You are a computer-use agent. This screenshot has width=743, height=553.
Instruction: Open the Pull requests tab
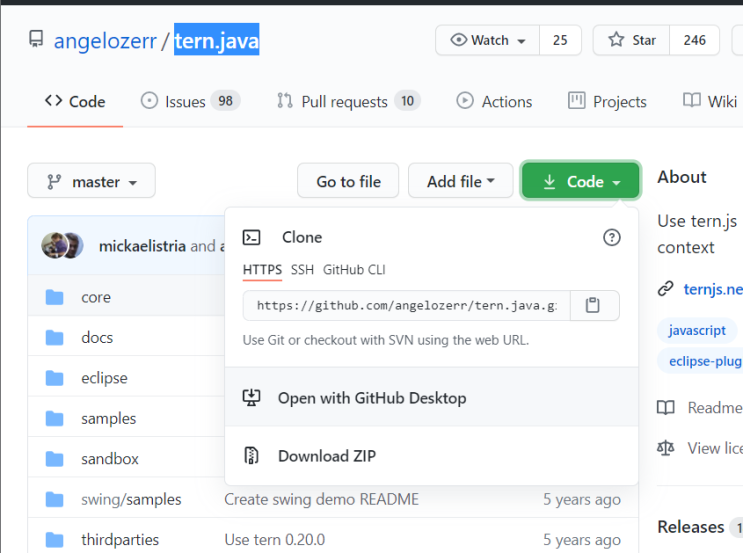click(x=348, y=101)
